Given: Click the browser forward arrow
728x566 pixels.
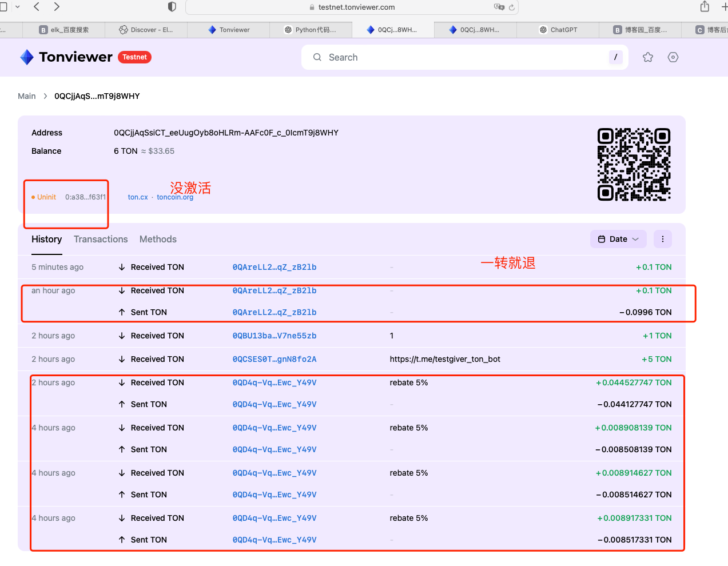Looking at the screenshot, I should pos(56,7).
